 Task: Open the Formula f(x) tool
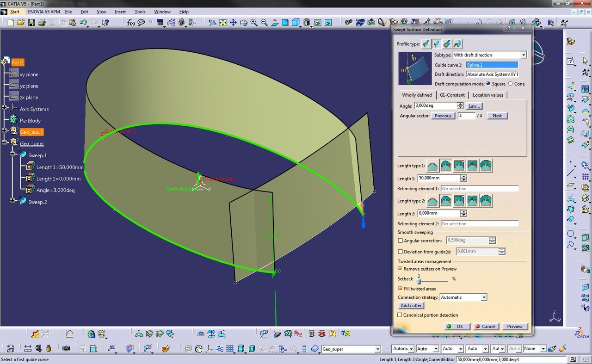point(131,23)
